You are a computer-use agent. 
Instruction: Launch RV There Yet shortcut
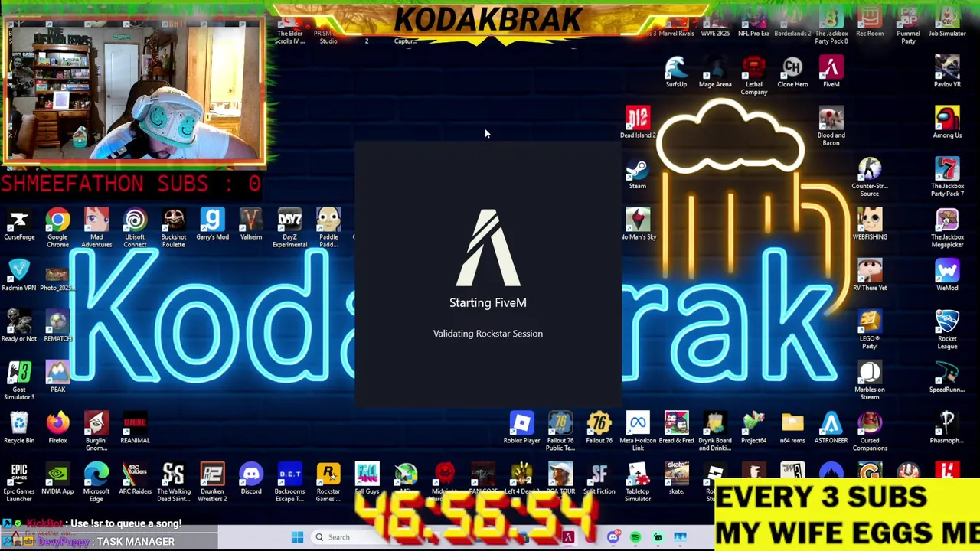[x=870, y=275]
